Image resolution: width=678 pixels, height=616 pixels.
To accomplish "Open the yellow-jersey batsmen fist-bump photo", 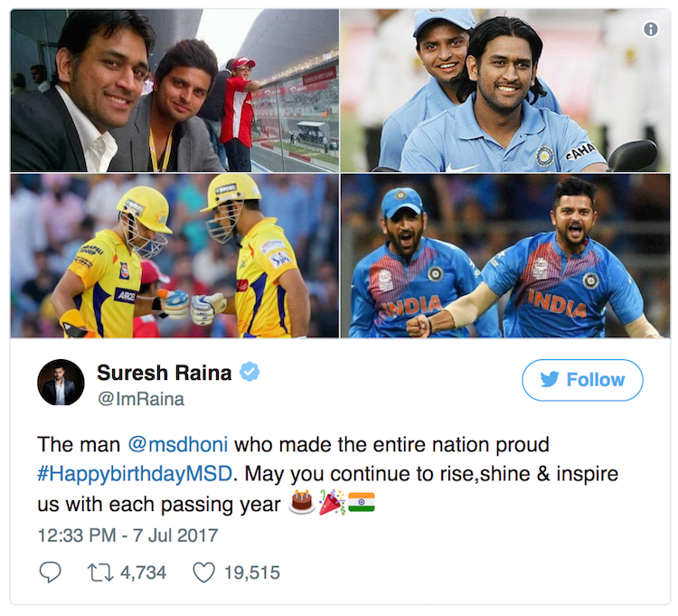I will pos(174,255).
